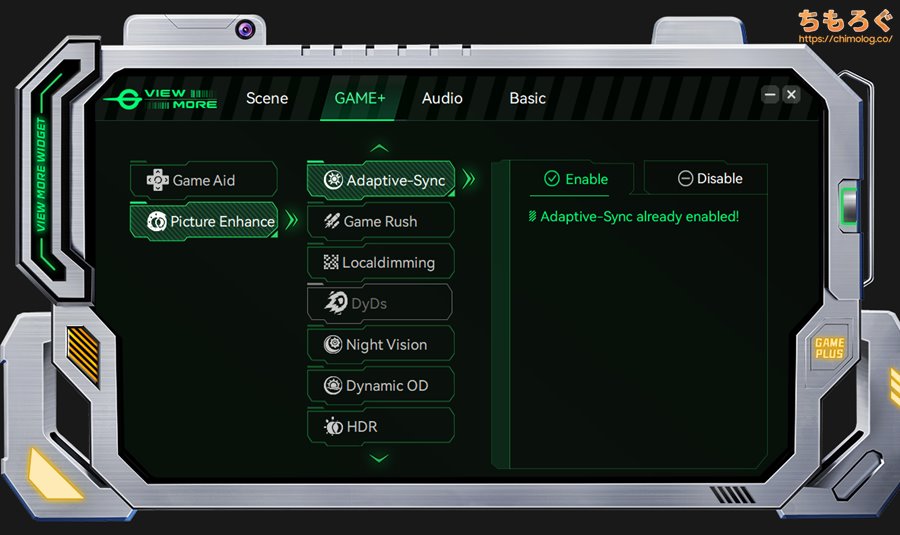Open the Basic tab
The height and width of the screenshot is (535, 900).
[x=527, y=98]
